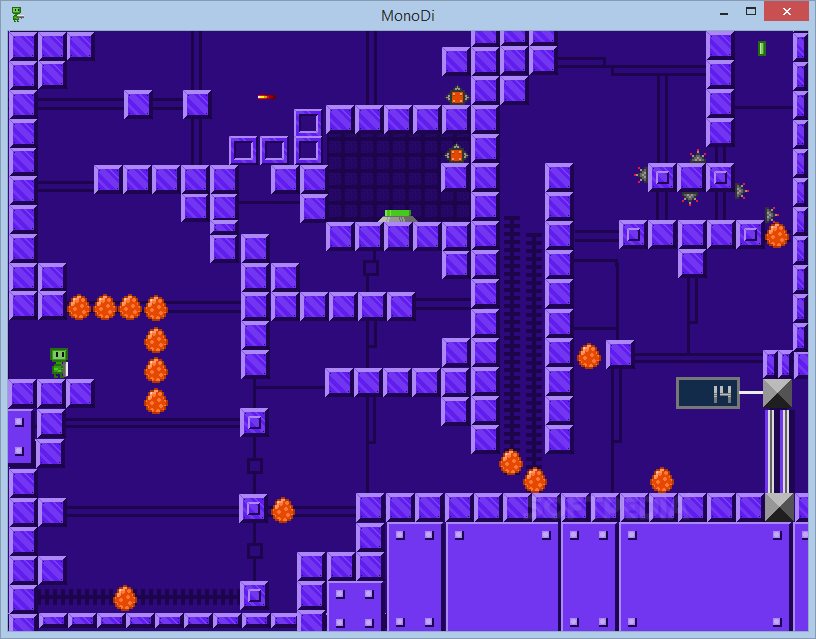The width and height of the screenshot is (816, 639).
Task: Click spike turret above the right-edge orange gem
Action: pos(771,214)
